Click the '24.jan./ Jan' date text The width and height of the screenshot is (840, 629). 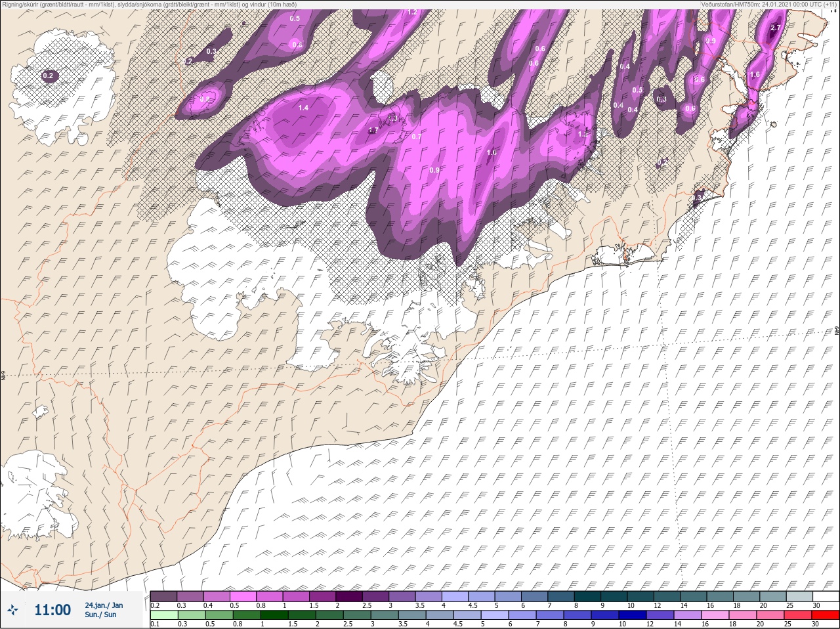click(x=104, y=605)
